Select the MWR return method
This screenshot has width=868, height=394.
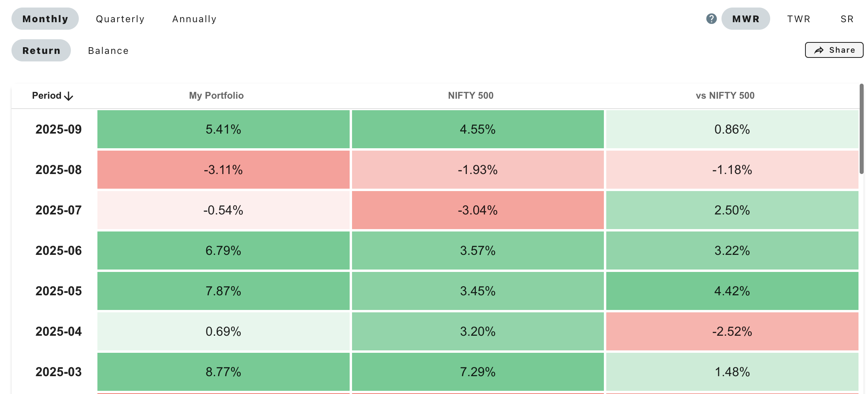[746, 19]
